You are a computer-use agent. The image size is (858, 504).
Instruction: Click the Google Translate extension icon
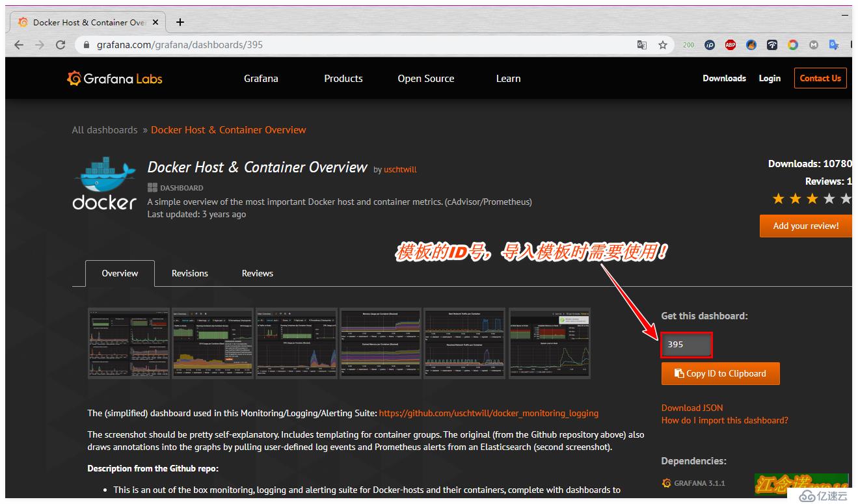834,45
